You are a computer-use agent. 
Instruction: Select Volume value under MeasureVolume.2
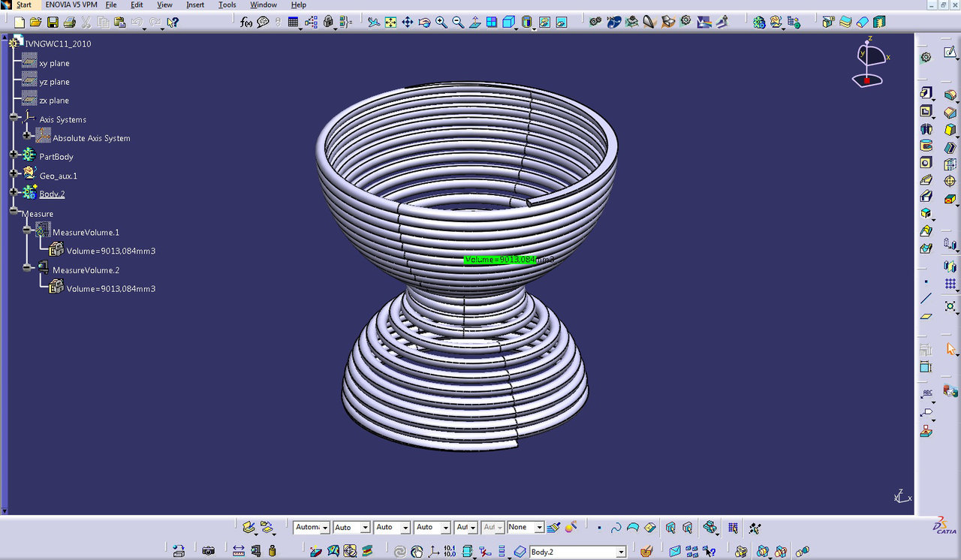(110, 288)
